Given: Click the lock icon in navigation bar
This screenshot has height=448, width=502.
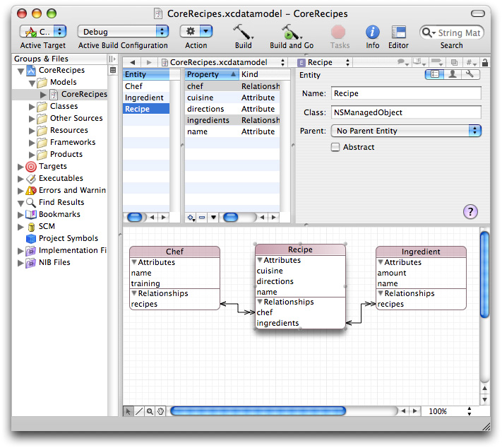Looking at the screenshot, I should [485, 62].
